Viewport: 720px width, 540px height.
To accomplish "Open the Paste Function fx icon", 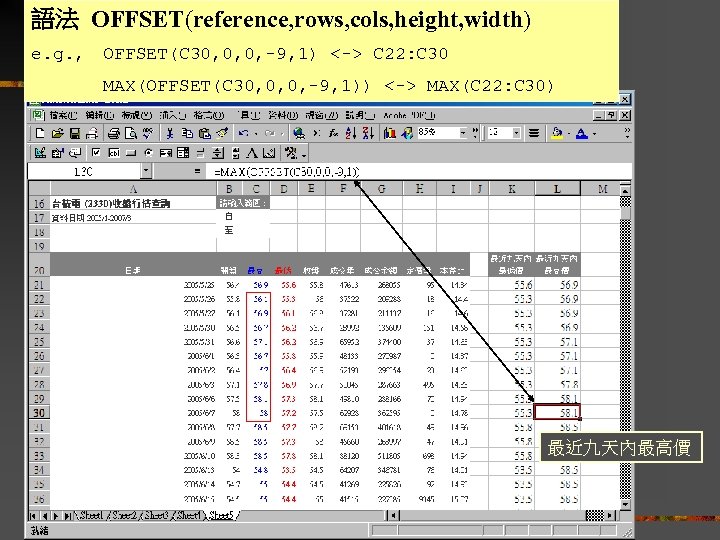I will click(x=333, y=133).
